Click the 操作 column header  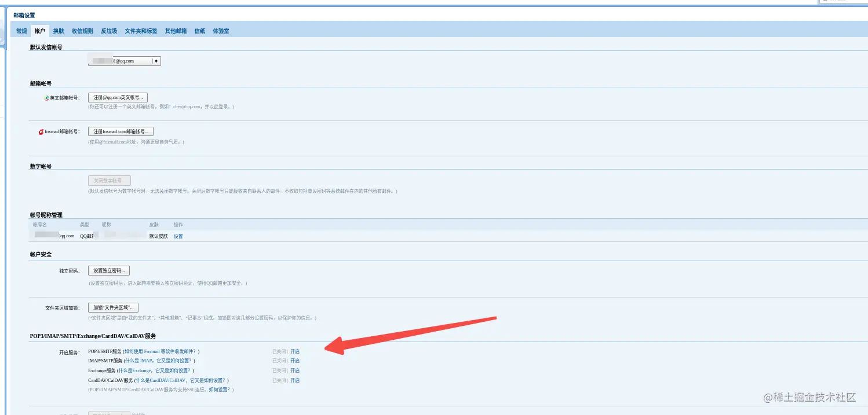[x=178, y=225]
